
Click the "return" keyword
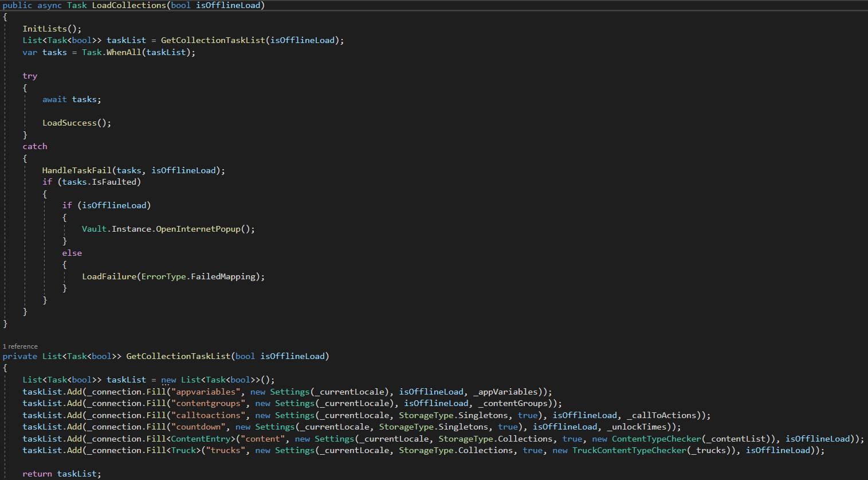37,474
